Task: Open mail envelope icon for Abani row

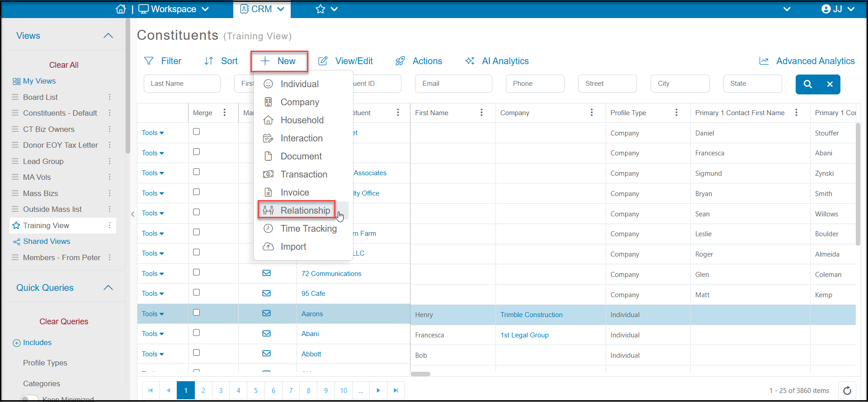Action: [x=267, y=334]
